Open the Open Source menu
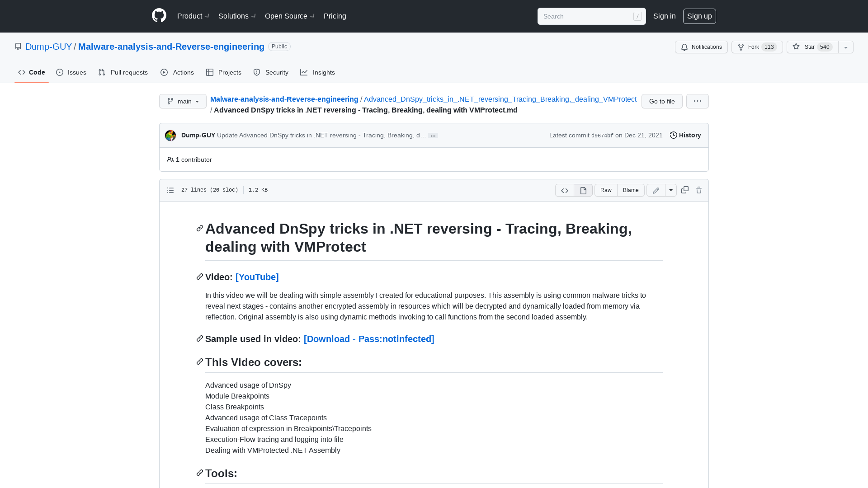This screenshot has width=868, height=488. click(290, 16)
